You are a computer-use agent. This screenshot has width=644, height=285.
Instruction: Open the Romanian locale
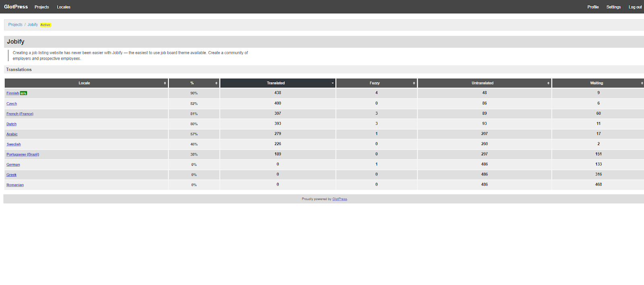pos(15,185)
